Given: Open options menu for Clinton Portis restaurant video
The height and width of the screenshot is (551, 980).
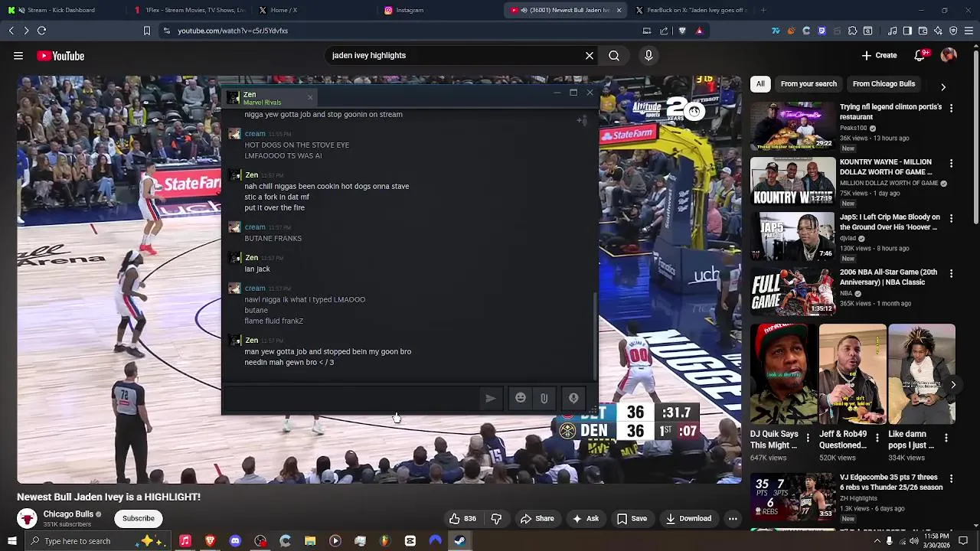Looking at the screenshot, I should (951, 108).
